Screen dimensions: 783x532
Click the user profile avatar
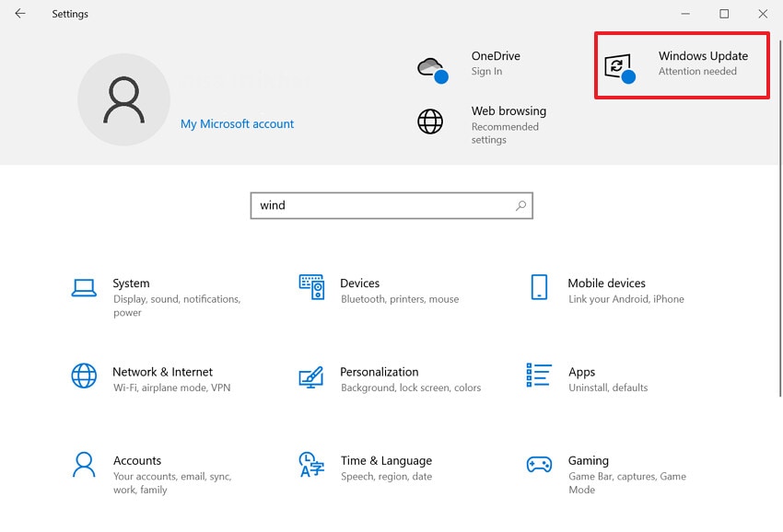(124, 98)
